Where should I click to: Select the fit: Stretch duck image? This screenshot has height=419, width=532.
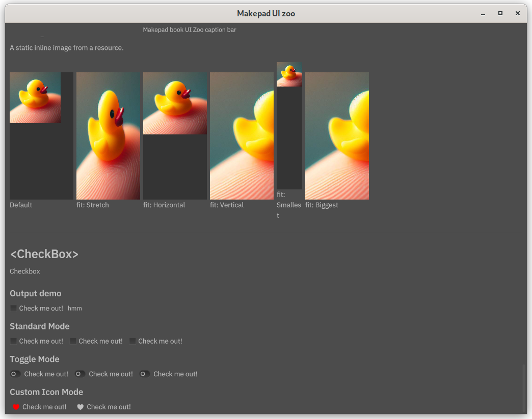pos(108,136)
